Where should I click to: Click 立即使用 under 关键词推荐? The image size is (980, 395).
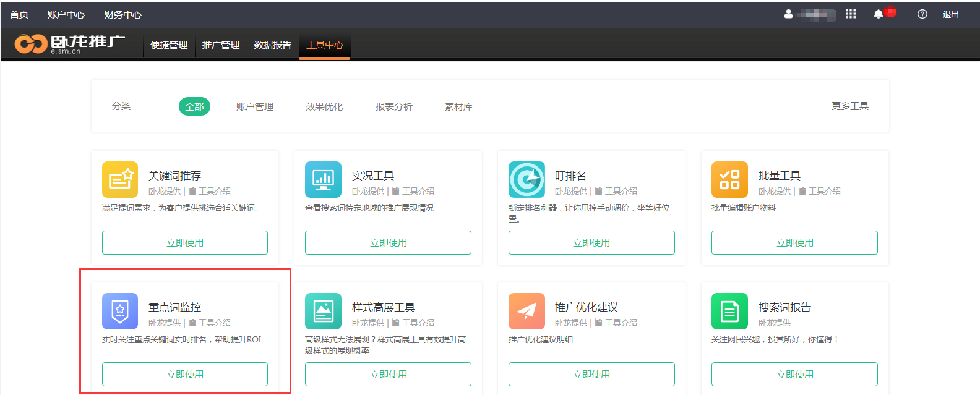(x=185, y=242)
